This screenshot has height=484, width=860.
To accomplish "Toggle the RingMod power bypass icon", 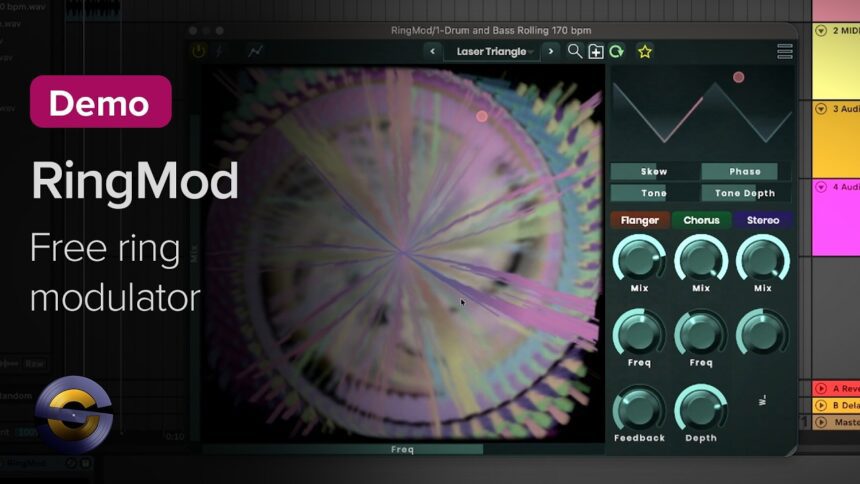I will 199,51.
